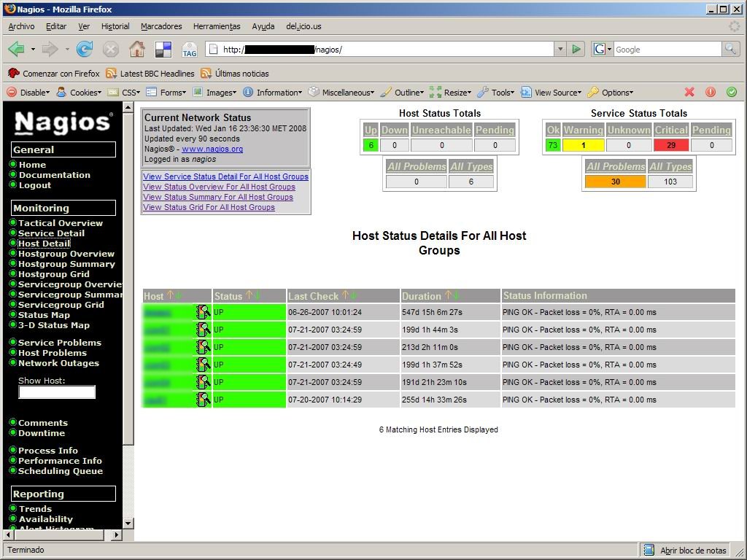Click the green check icon on the Web Developer toolbar

731,92
